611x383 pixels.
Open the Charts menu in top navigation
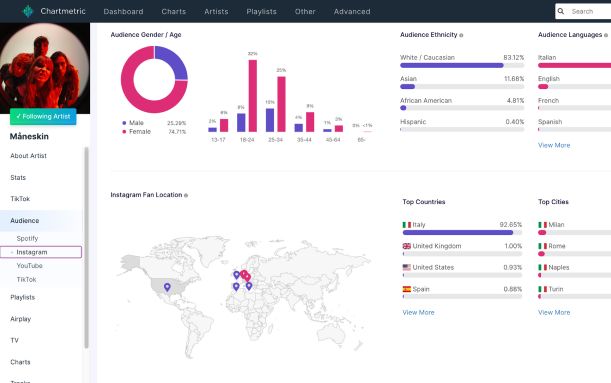[x=174, y=12]
